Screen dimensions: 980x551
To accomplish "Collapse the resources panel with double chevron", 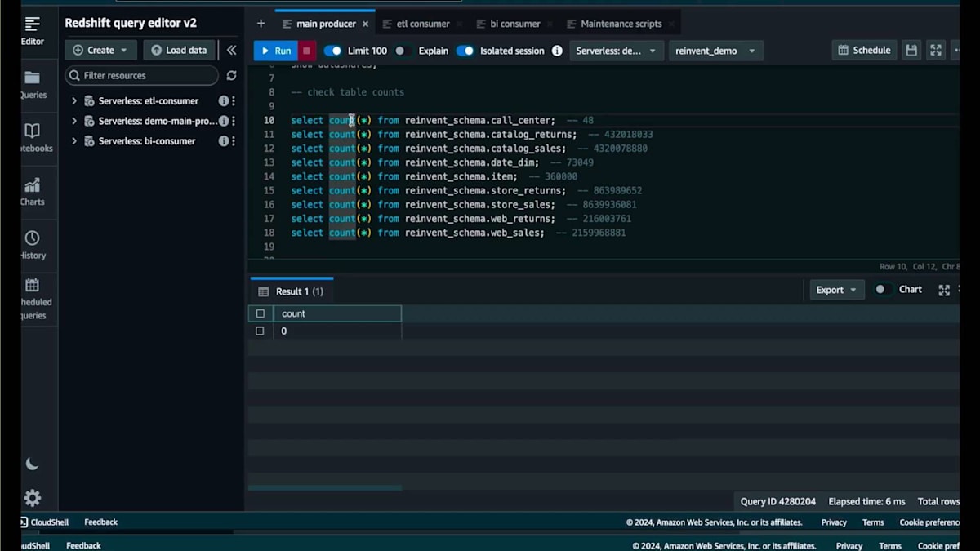I will (232, 50).
